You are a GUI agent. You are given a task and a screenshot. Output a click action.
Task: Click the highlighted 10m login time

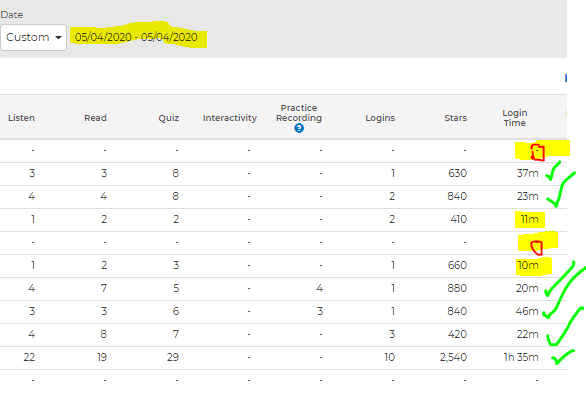pyautogui.click(x=528, y=265)
